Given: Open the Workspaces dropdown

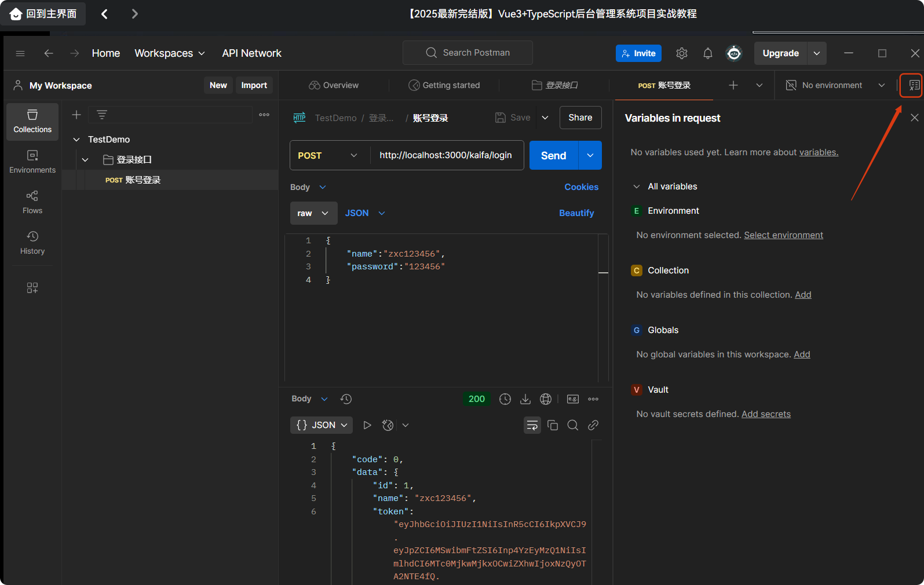Looking at the screenshot, I should coord(170,53).
